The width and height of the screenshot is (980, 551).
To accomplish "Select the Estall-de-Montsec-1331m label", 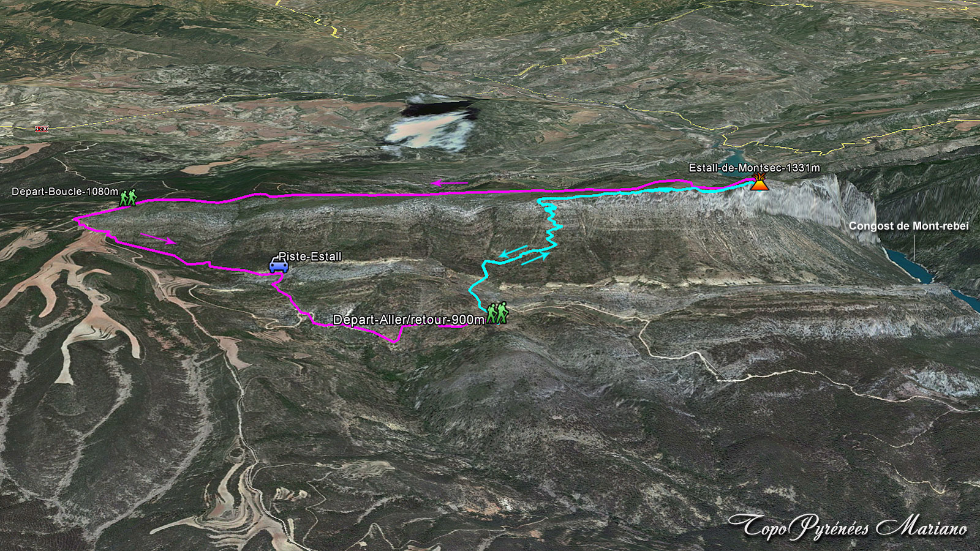I will click(x=754, y=168).
